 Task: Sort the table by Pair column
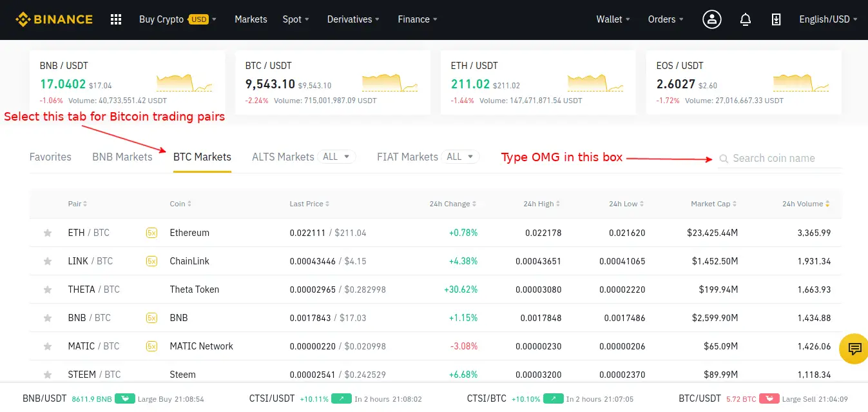pos(77,204)
